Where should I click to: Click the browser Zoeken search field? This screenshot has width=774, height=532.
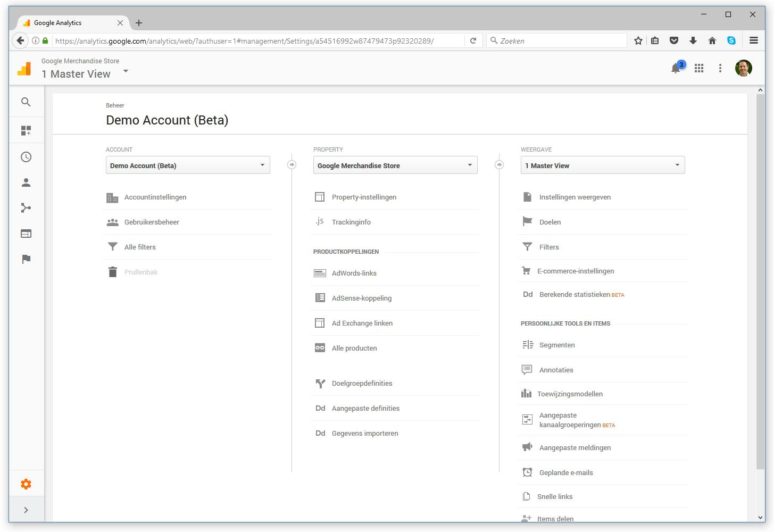tap(559, 41)
